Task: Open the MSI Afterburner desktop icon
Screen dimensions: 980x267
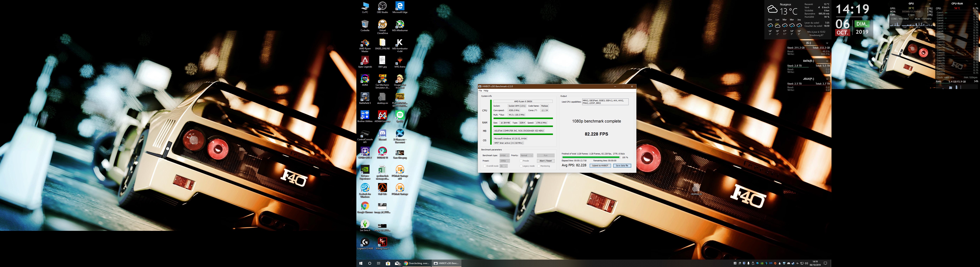Action: 400,26
